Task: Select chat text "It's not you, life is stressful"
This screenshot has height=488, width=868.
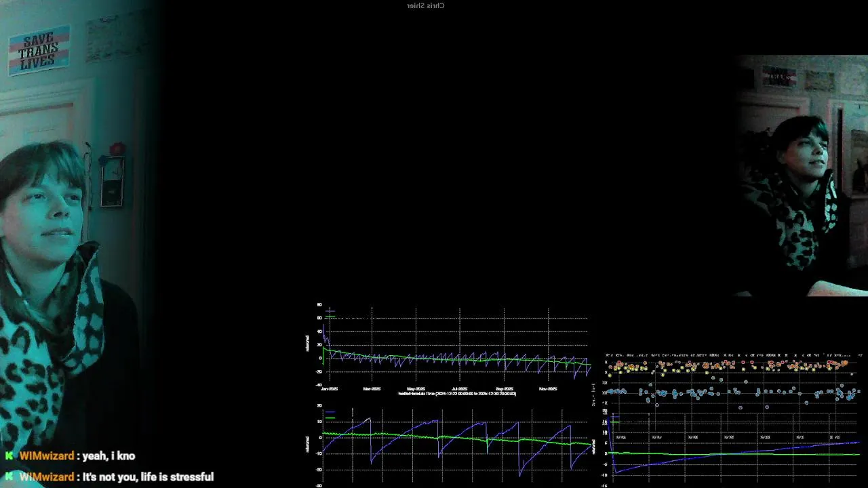Action: click(148, 477)
